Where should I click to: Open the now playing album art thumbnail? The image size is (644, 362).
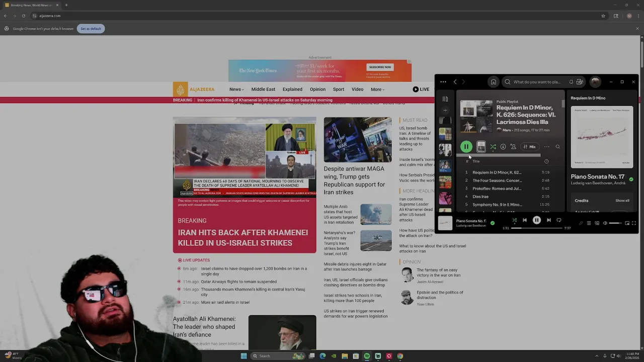tap(445, 223)
